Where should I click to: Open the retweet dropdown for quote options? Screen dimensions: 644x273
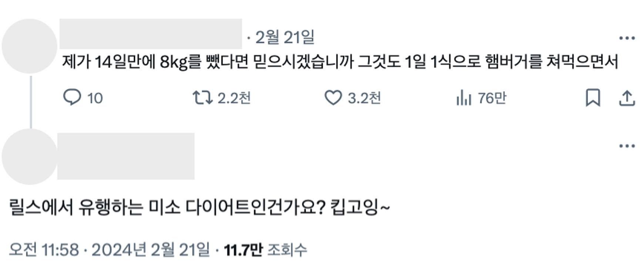click(x=203, y=98)
